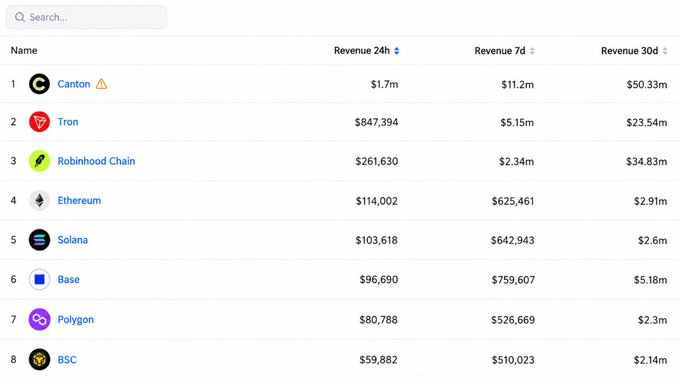
Task: Open the BSC chain link
Action: point(67,359)
